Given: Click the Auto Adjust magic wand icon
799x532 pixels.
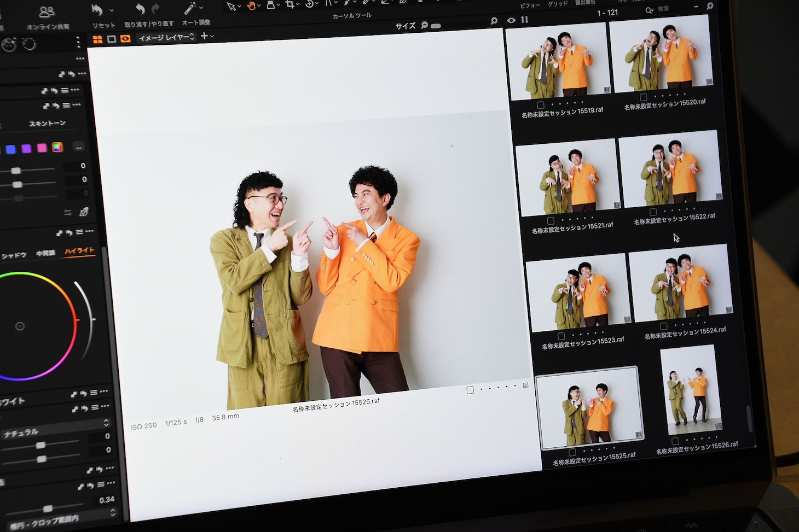Looking at the screenshot, I should pyautogui.click(x=190, y=8).
